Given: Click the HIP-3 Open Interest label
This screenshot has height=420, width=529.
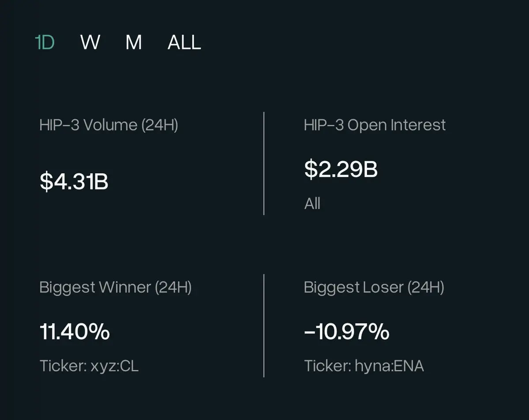Looking at the screenshot, I should click(375, 125).
